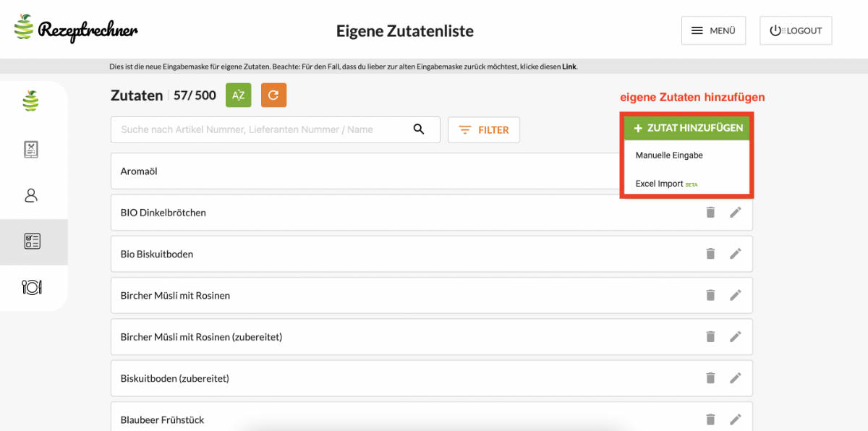The image size is (868, 431).
Task: Focus the ingredient search field
Action: (260, 130)
